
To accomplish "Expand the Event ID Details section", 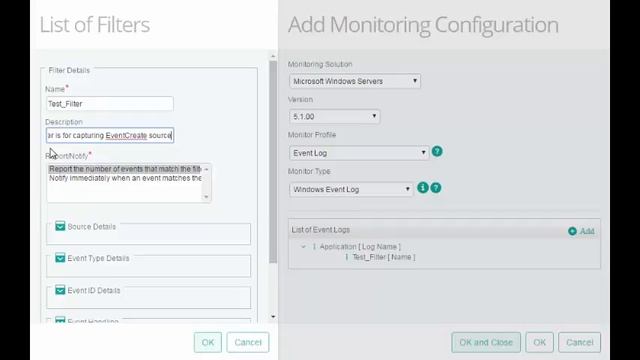I will pyautogui.click(x=60, y=290).
